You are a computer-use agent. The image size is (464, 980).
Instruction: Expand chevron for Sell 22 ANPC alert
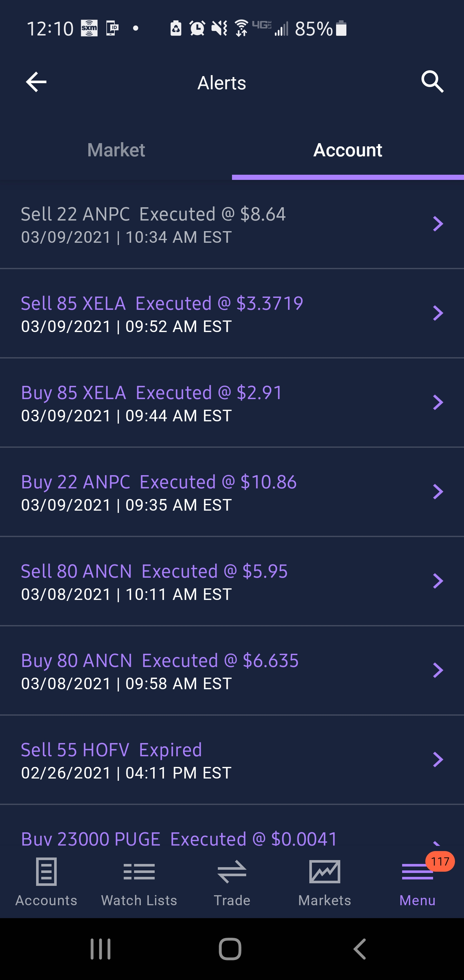coord(438,224)
